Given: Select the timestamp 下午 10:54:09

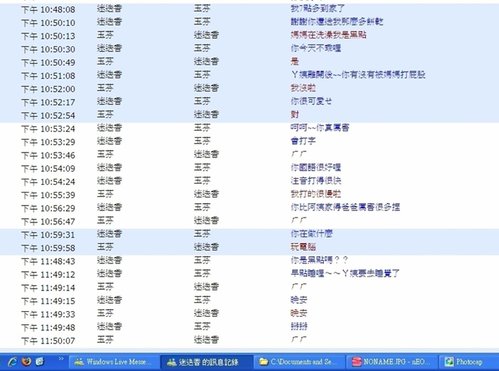Looking at the screenshot, I should tap(48, 169).
